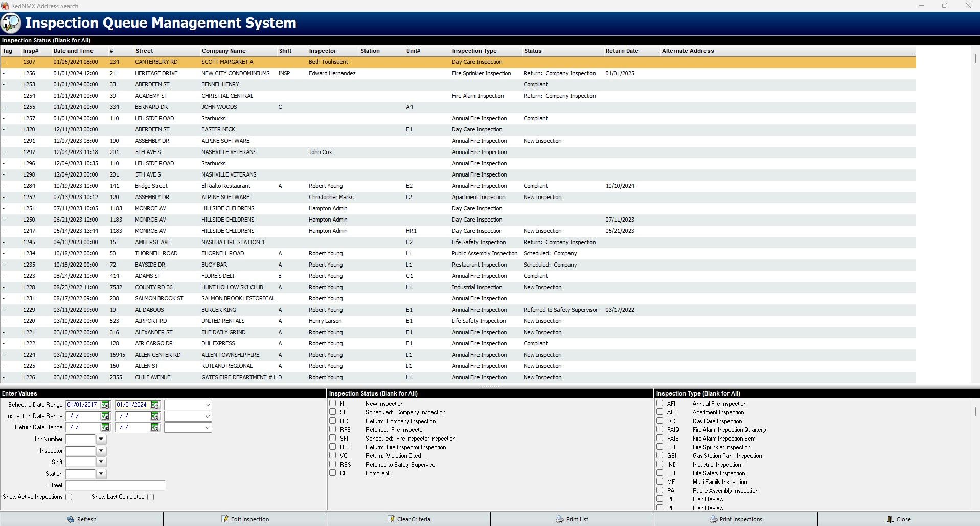
Task: Click the Print List button
Action: tap(572, 519)
